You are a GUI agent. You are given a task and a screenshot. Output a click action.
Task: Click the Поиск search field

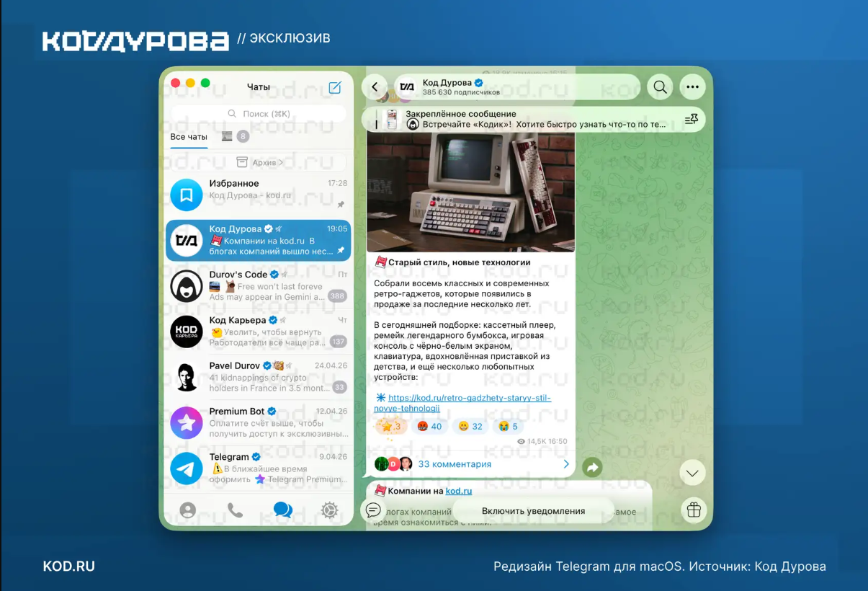point(259,114)
